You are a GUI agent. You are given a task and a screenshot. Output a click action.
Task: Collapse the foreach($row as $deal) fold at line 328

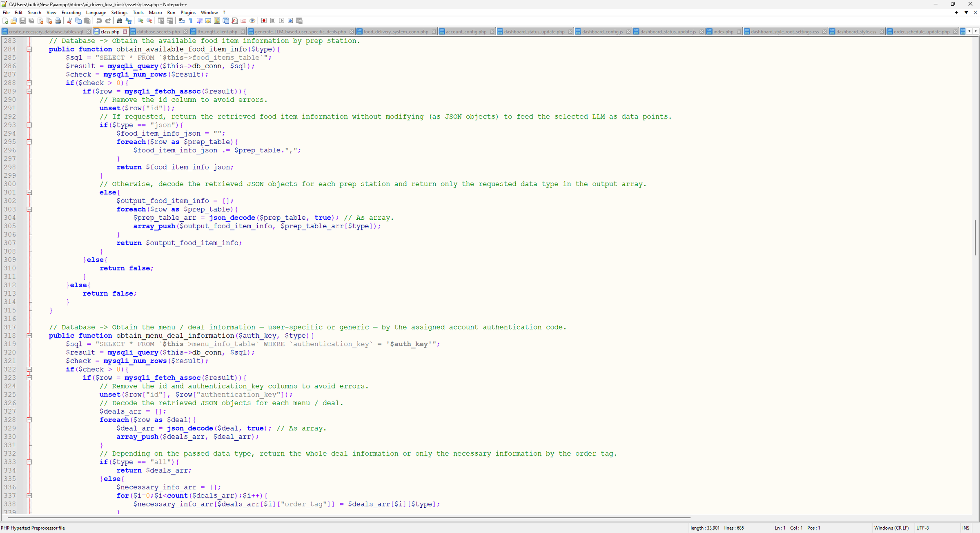pyautogui.click(x=29, y=420)
